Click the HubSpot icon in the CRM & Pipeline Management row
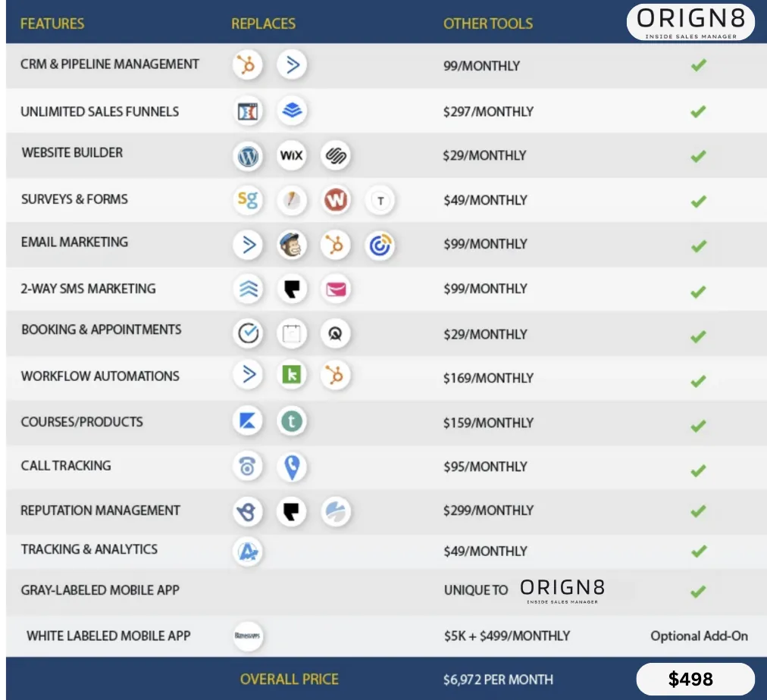 click(x=248, y=64)
